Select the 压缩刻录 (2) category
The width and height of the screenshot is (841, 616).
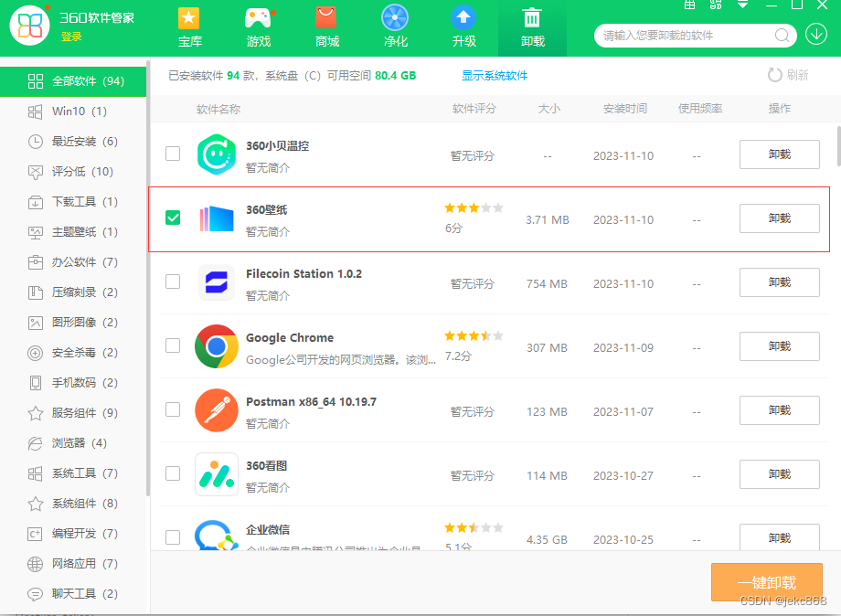tap(73, 292)
